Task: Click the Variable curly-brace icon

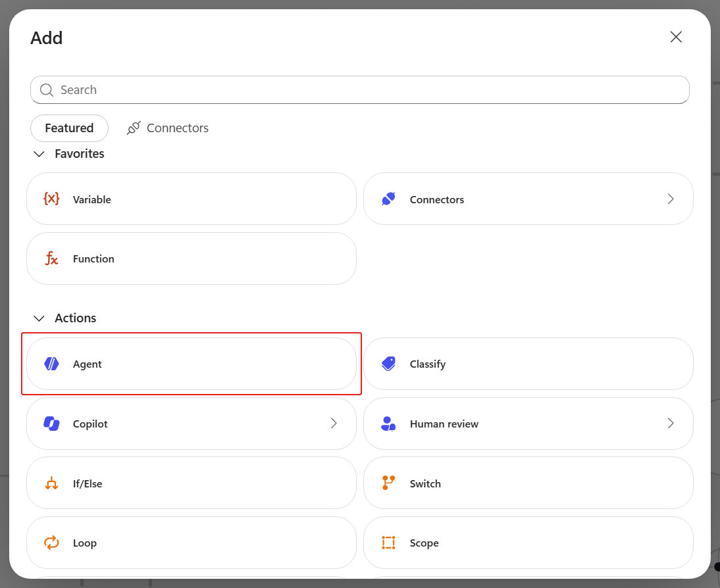Action: (x=51, y=199)
